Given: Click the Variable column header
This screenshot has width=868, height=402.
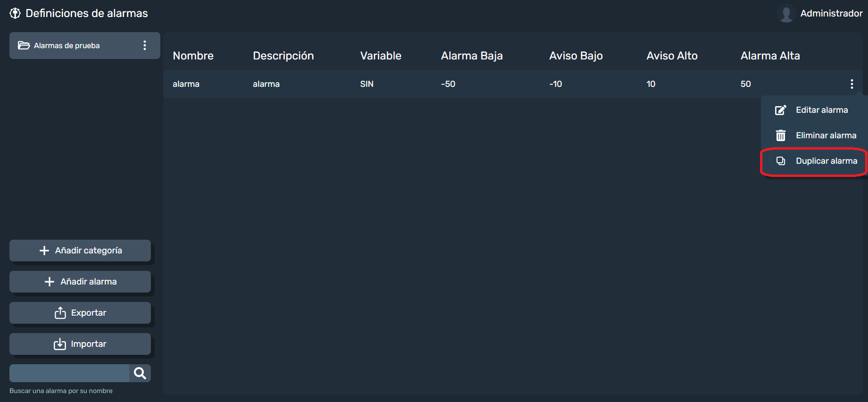Looking at the screenshot, I should (381, 56).
